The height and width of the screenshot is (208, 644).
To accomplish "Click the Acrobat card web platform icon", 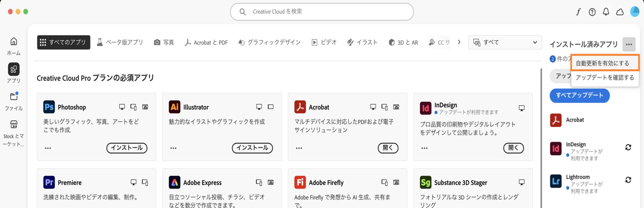I will (x=396, y=107).
